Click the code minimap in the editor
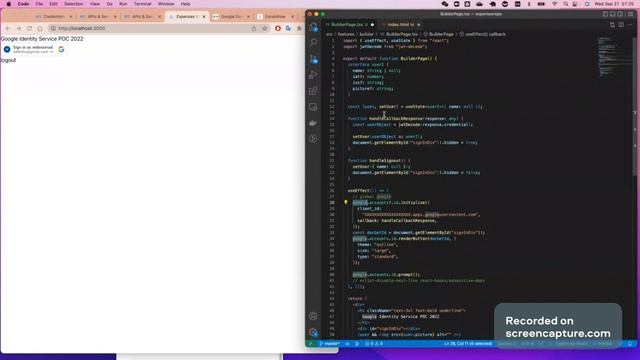The width and height of the screenshot is (640, 360). point(614,57)
